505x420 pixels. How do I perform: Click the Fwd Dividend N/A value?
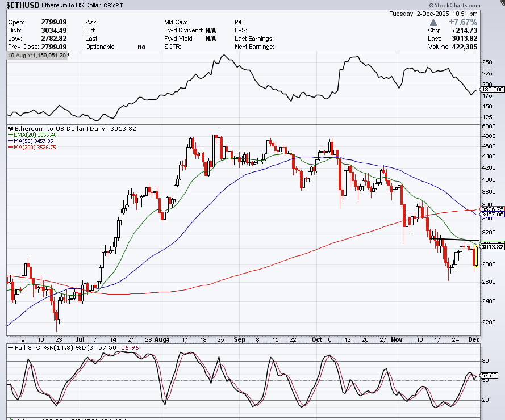click(210, 30)
